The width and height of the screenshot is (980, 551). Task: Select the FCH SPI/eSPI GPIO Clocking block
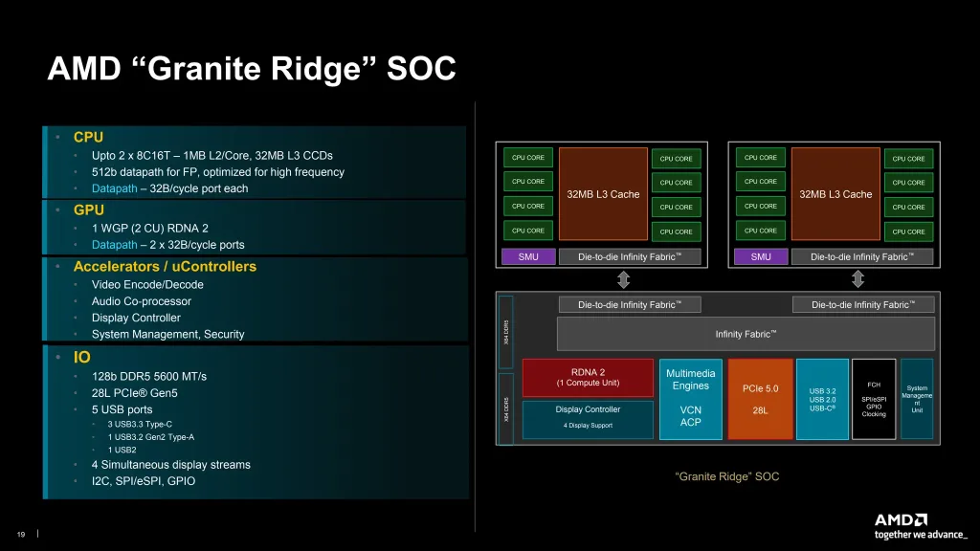pyautogui.click(x=874, y=397)
